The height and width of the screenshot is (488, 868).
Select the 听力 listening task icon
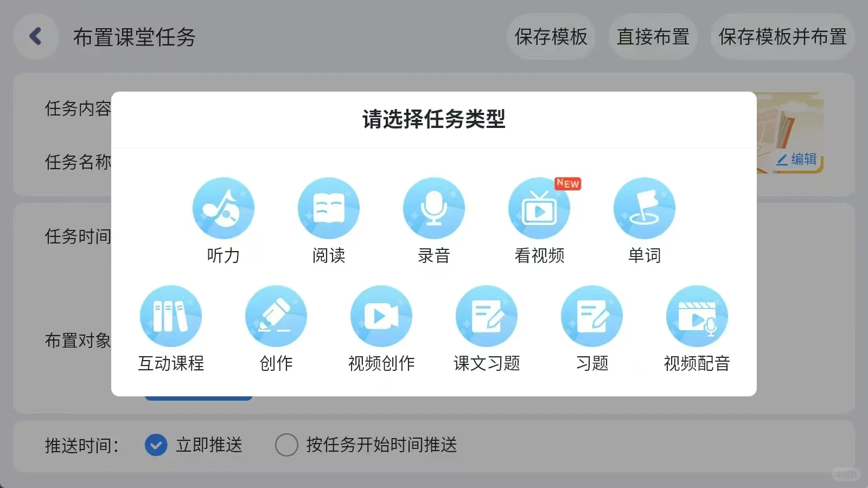[223, 208]
